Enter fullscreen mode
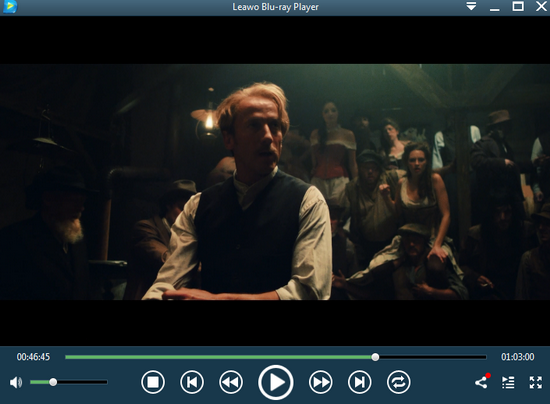 (x=536, y=382)
